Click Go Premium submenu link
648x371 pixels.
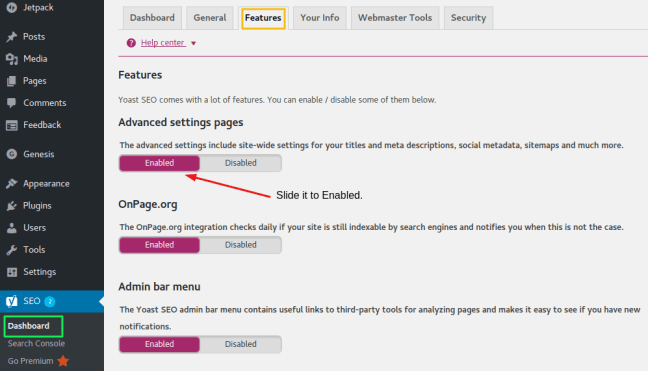[31, 361]
